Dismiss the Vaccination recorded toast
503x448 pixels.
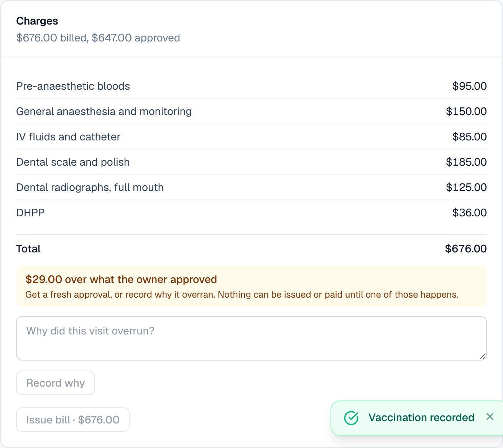[x=490, y=417]
